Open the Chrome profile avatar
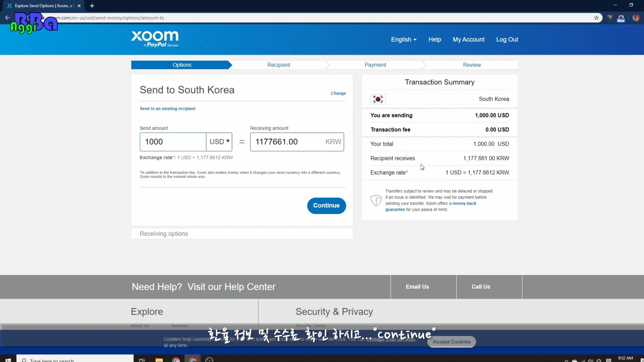 coord(636,18)
